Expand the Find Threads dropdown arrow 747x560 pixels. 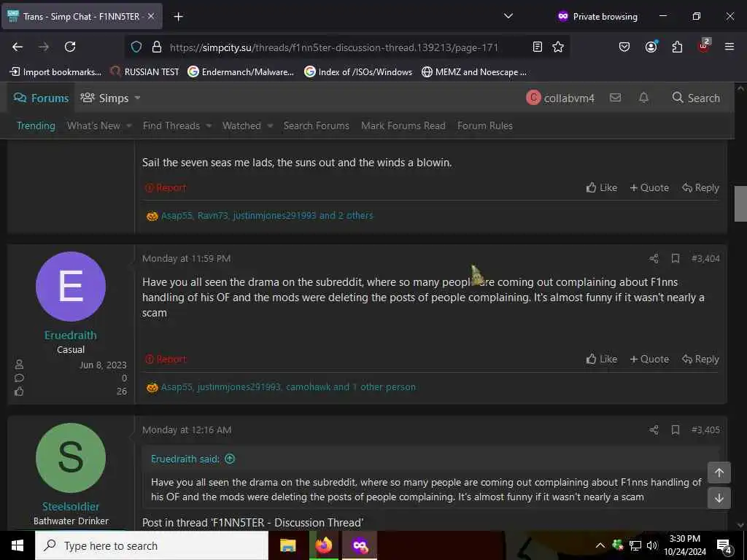tap(209, 125)
